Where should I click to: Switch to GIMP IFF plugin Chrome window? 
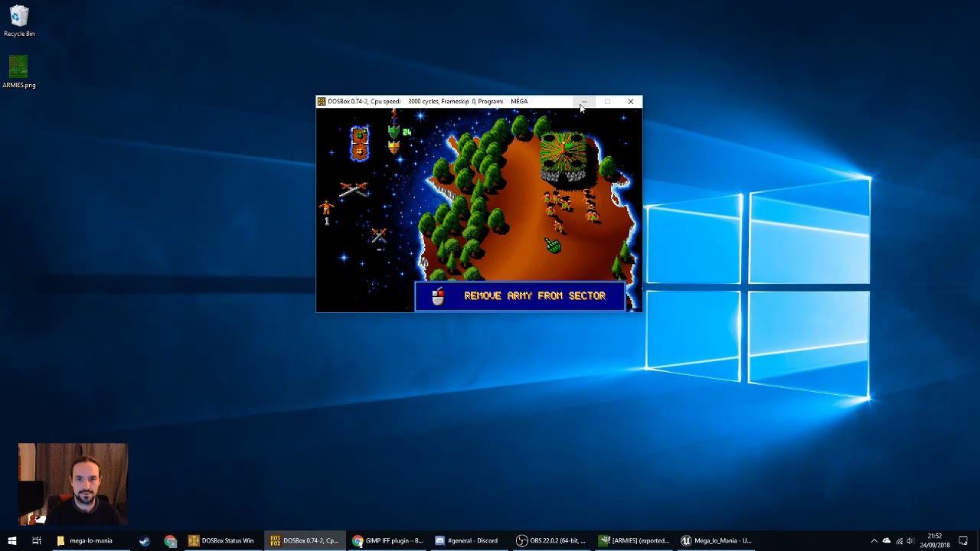[x=387, y=540]
